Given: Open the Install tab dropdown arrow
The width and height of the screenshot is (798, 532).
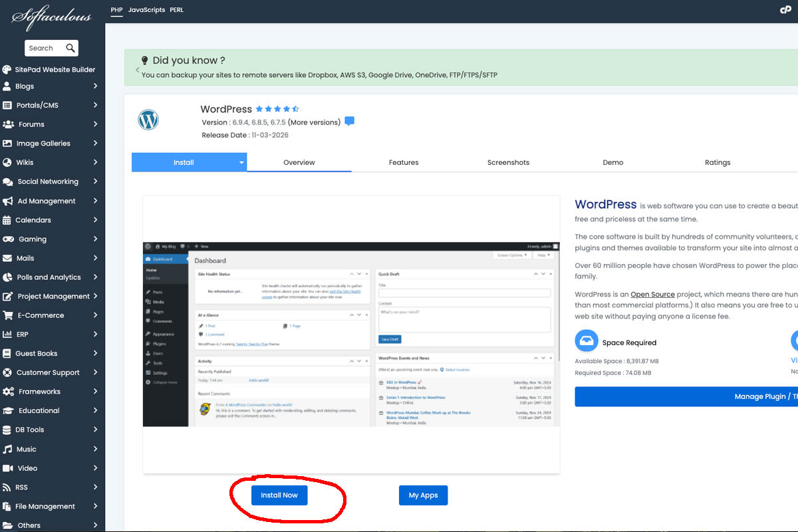Looking at the screenshot, I should point(241,162).
